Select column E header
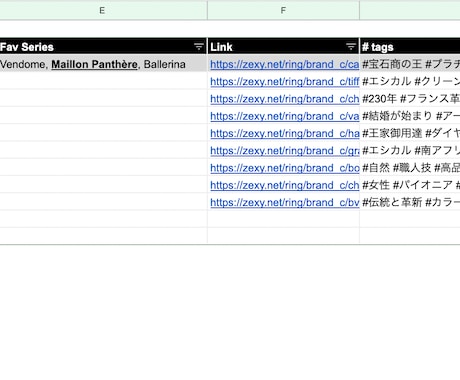This screenshot has width=460, height=380. click(102, 10)
